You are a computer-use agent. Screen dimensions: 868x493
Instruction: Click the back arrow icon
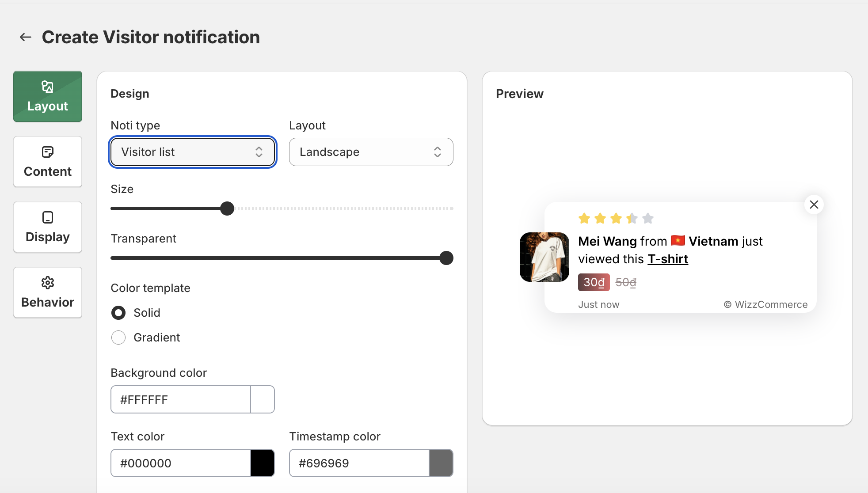(26, 37)
